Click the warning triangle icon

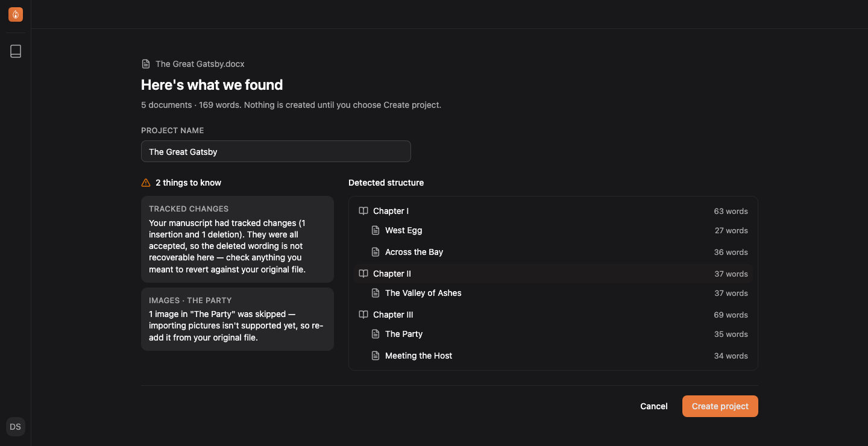coord(146,183)
